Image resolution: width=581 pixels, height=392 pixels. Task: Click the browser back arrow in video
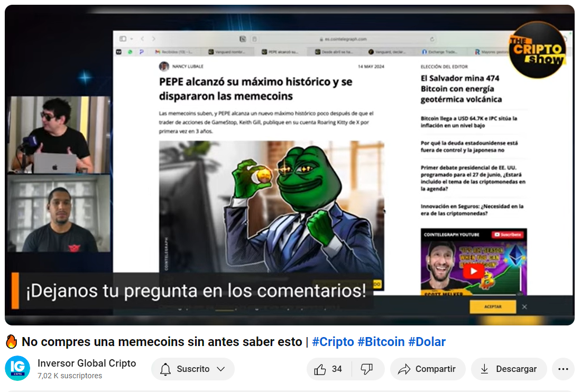pos(142,39)
